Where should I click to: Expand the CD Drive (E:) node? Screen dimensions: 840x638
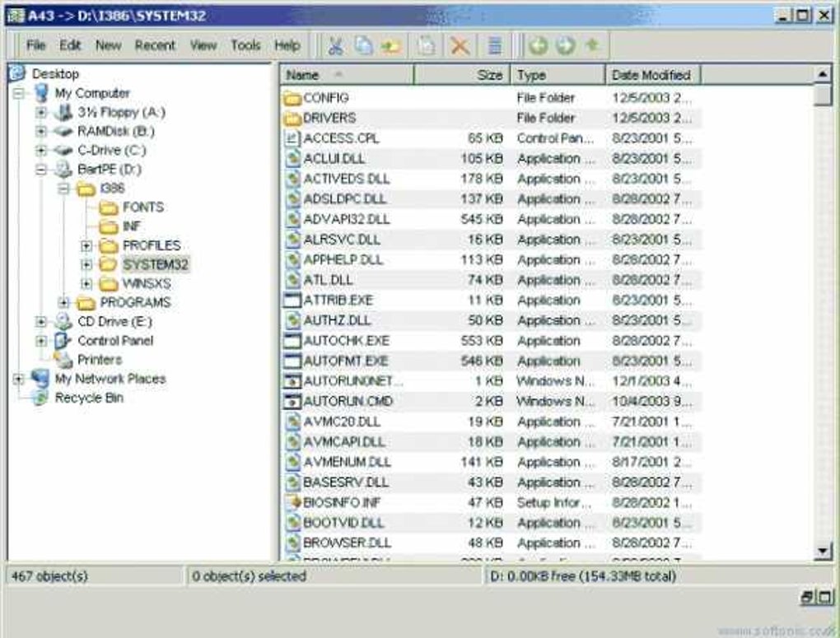coord(41,322)
